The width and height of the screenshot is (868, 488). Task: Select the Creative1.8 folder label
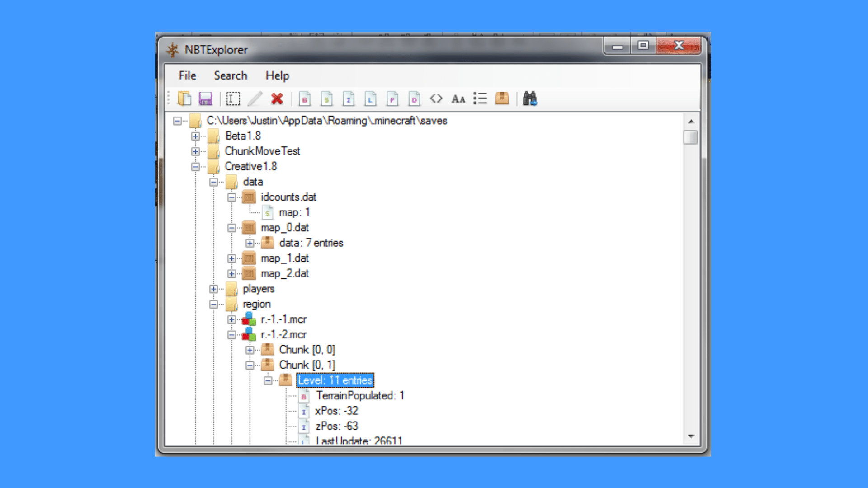251,166
